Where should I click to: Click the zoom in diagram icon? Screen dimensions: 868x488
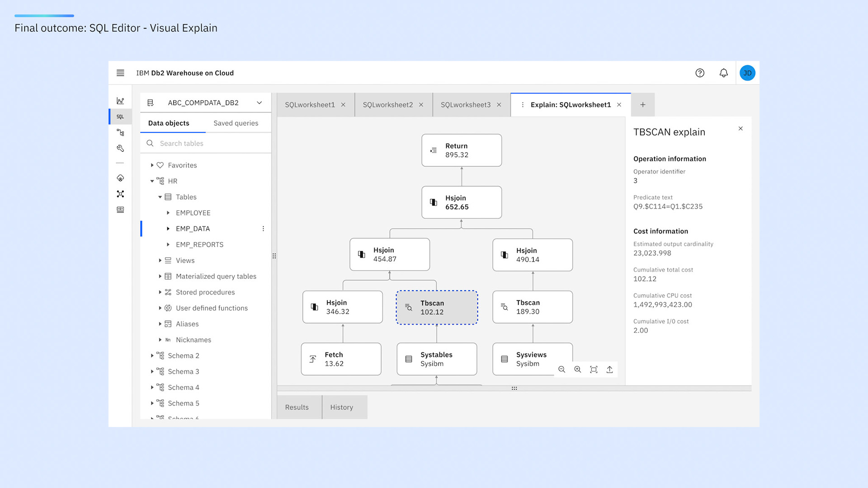[578, 369]
